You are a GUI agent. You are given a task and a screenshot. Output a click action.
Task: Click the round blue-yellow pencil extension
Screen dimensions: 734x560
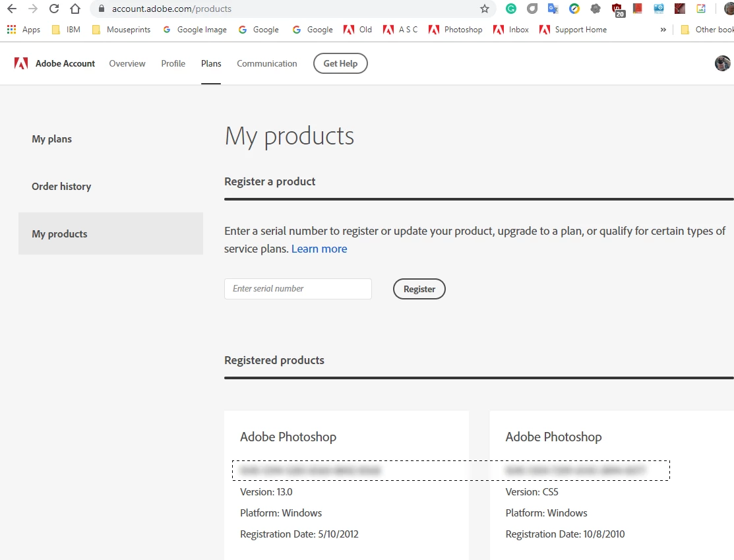coord(574,9)
